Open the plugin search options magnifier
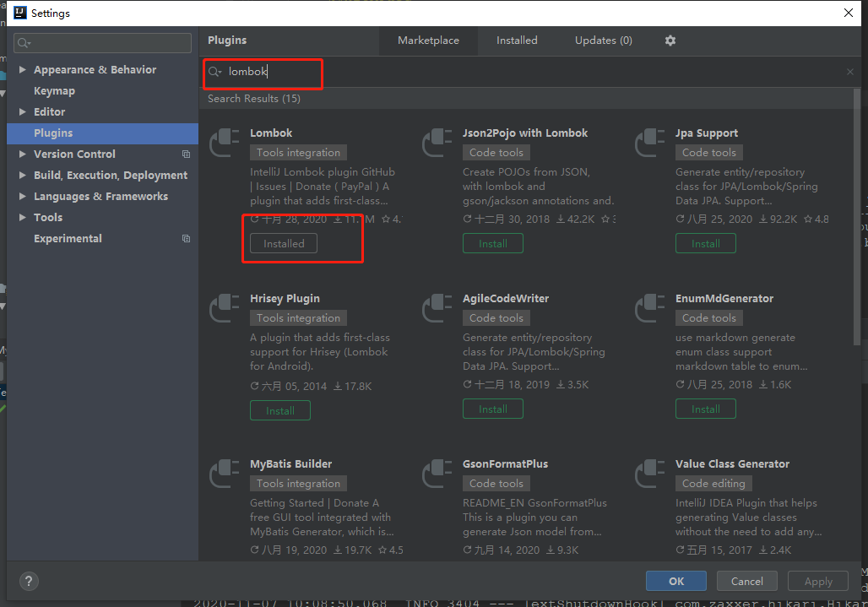Screen dimensions: 868x607 coord(214,72)
